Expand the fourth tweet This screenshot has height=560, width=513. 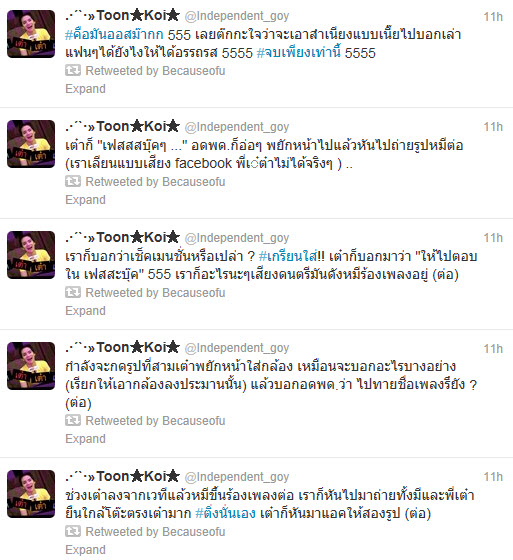pos(85,439)
